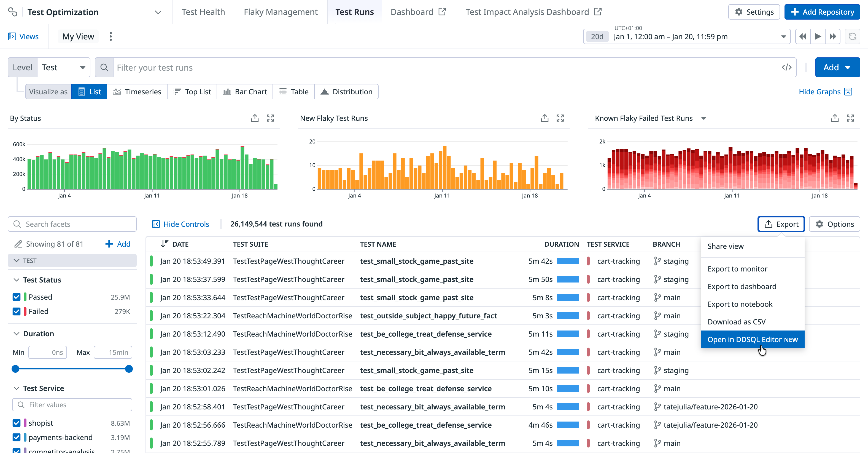
Task: Export the New Flaky Test Runs graph
Action: pyautogui.click(x=544, y=118)
